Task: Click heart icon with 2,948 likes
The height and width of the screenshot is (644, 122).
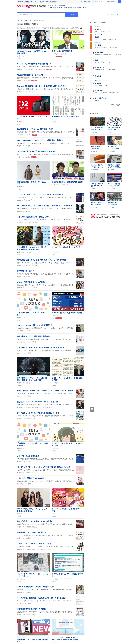Action: [108, 170]
